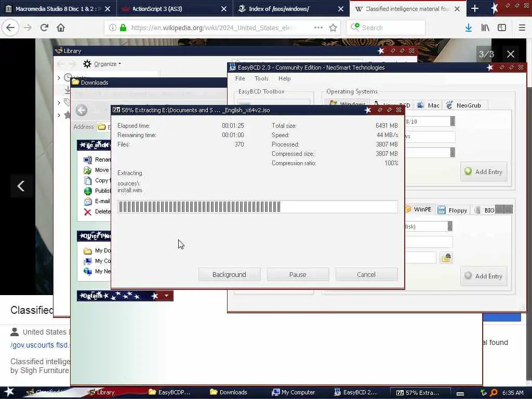
Task: Open the gov.uscourts.flsd link
Action: [x=39, y=345]
